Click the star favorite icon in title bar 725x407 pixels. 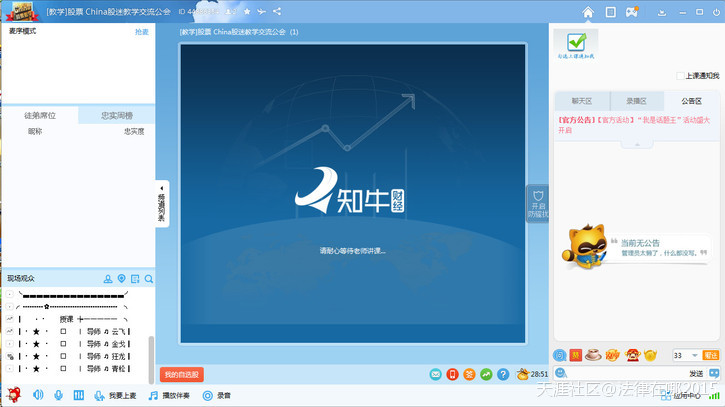click(x=247, y=12)
